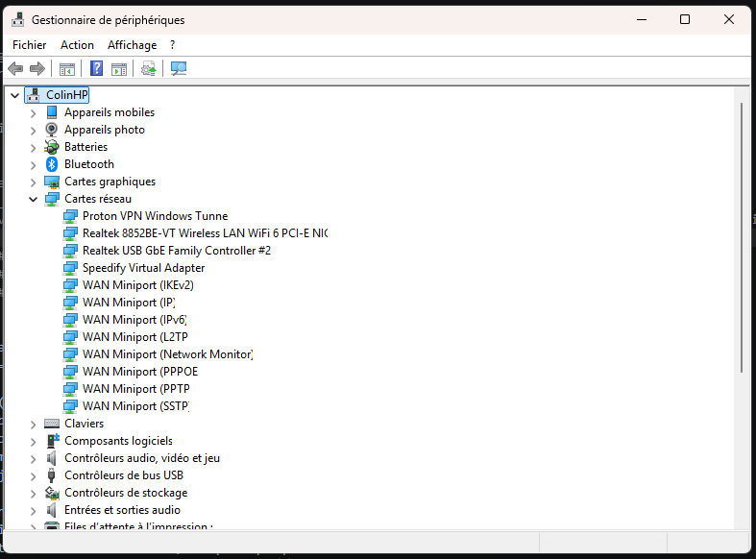The width and height of the screenshot is (756, 559).
Task: Expand the Appareils photo category
Action: (33, 131)
